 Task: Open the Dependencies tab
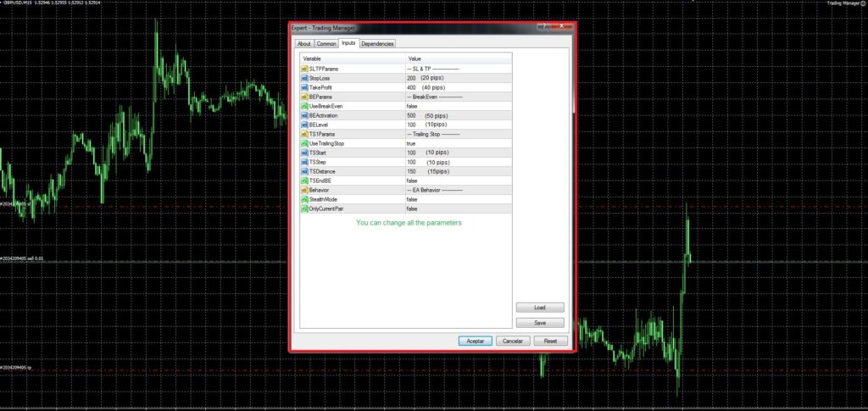pyautogui.click(x=377, y=44)
